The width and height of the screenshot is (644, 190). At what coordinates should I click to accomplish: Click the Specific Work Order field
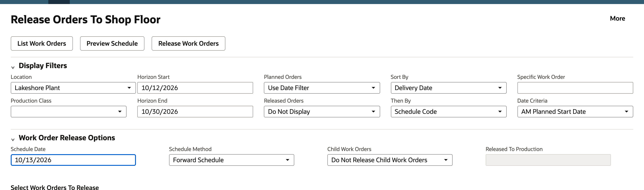(575, 88)
